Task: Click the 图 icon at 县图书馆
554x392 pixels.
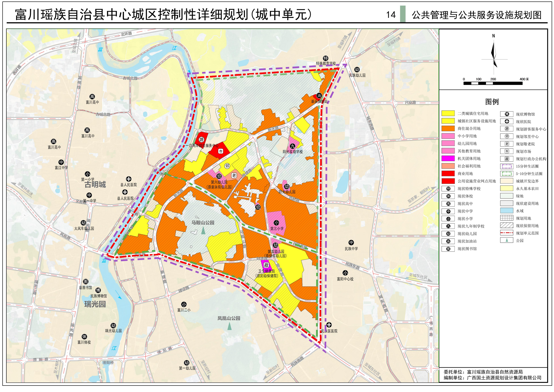Action: click(86, 282)
